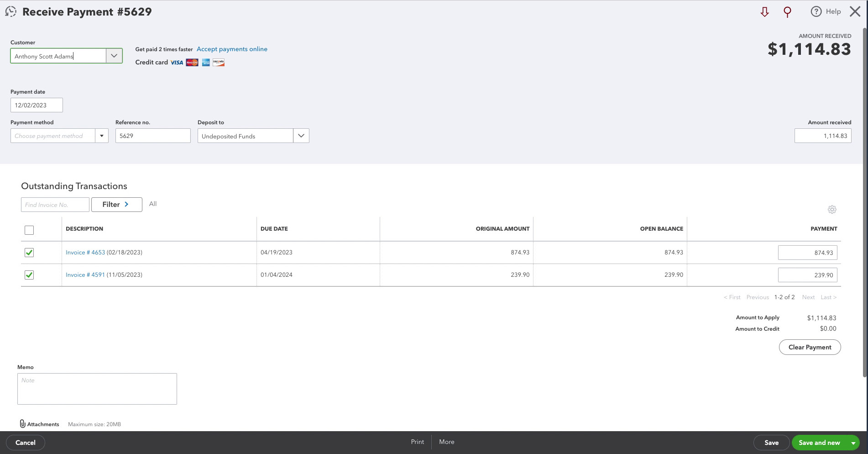Image resolution: width=868 pixels, height=454 pixels.
Task: Click the Amount received input
Action: tap(823, 136)
